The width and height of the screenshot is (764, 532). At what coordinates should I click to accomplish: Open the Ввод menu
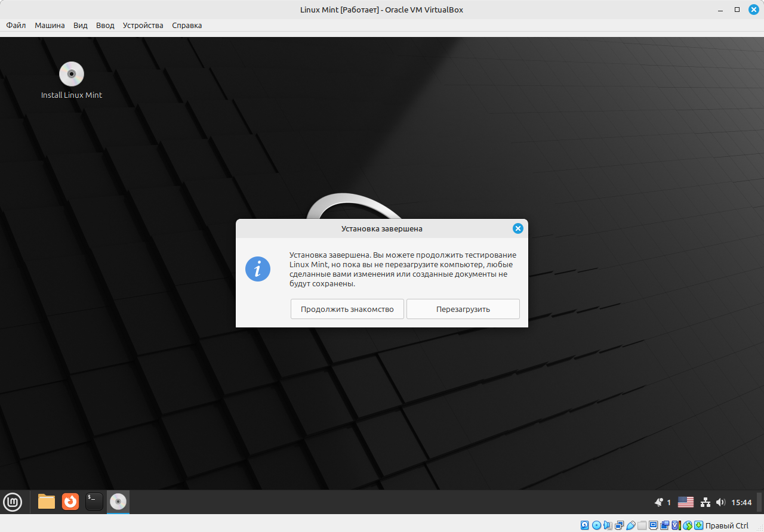coord(105,25)
